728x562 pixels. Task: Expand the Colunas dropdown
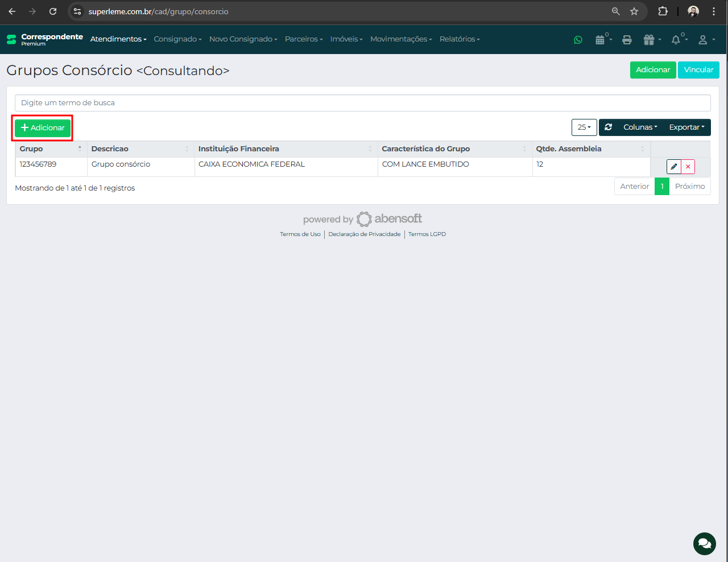(x=640, y=127)
